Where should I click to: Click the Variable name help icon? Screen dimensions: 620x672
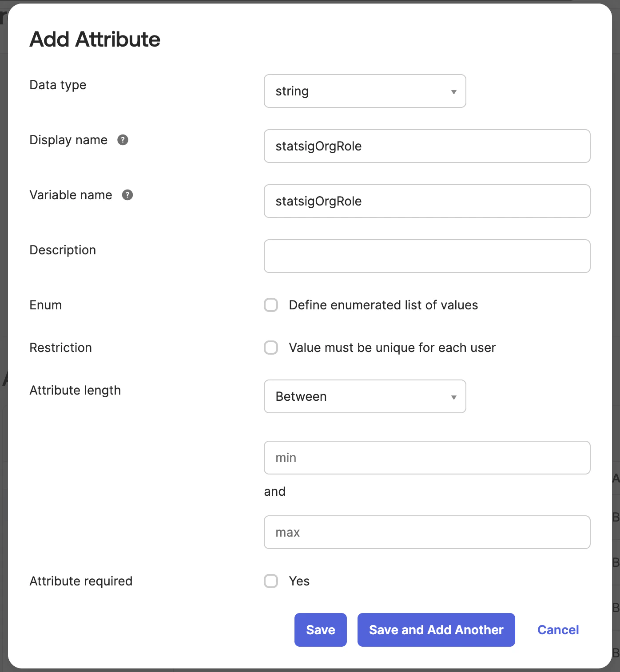pyautogui.click(x=127, y=194)
